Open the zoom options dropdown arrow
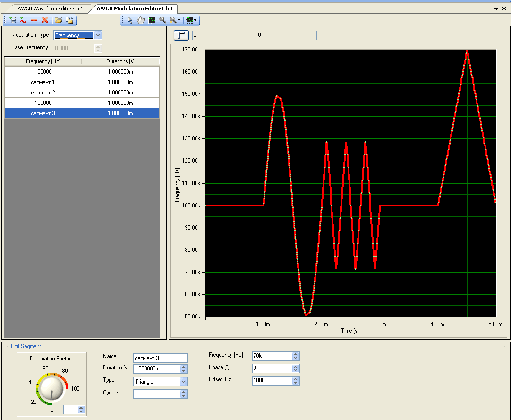Viewport: 511px width, 420px height. [179, 20]
